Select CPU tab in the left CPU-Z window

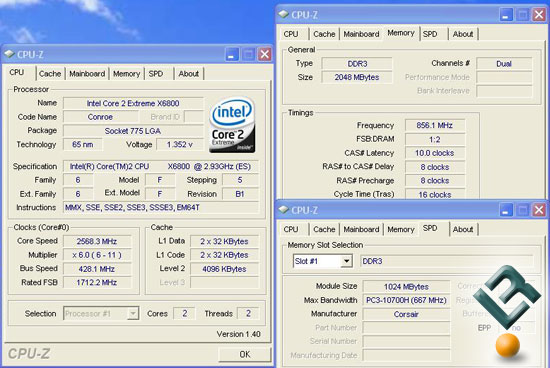point(17,72)
